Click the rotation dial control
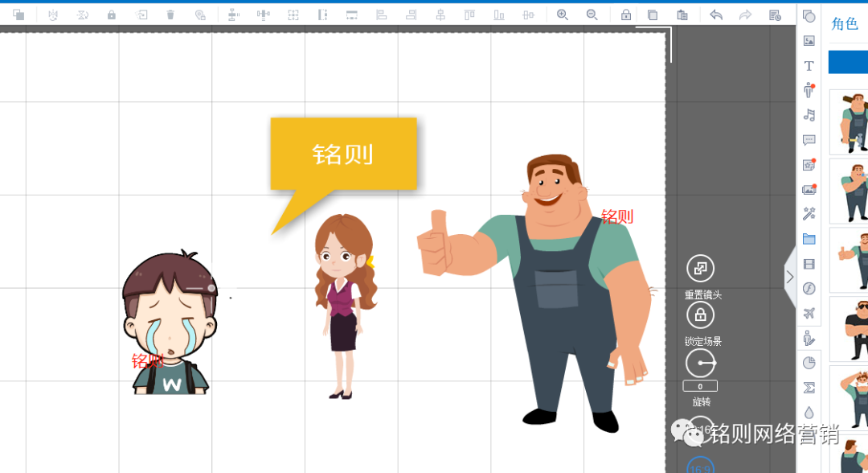This screenshot has height=473, width=868. (700, 364)
